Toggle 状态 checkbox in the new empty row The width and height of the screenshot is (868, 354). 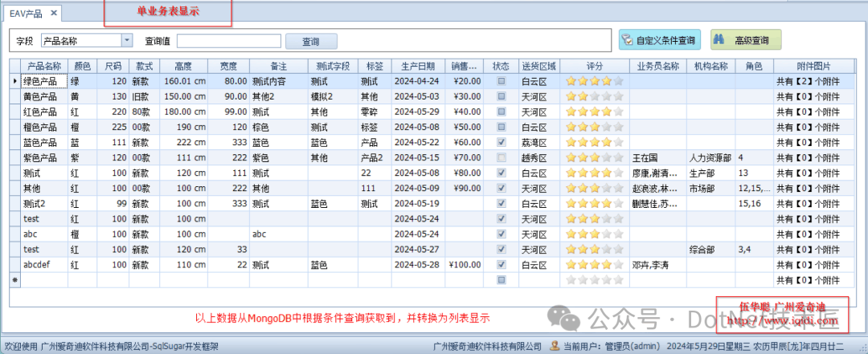(x=502, y=280)
